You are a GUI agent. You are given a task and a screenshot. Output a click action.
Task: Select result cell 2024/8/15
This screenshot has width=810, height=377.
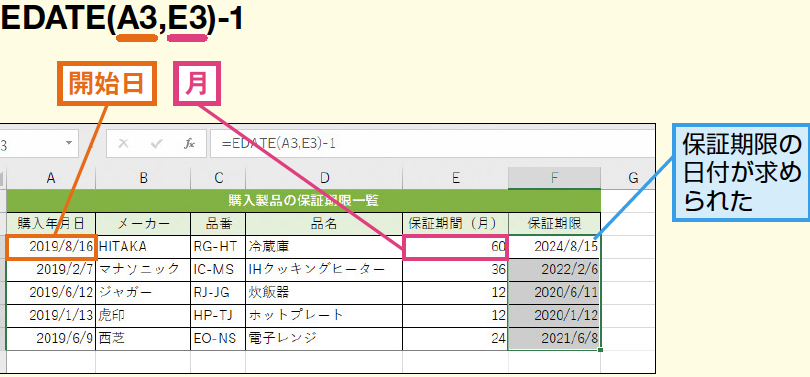point(554,247)
